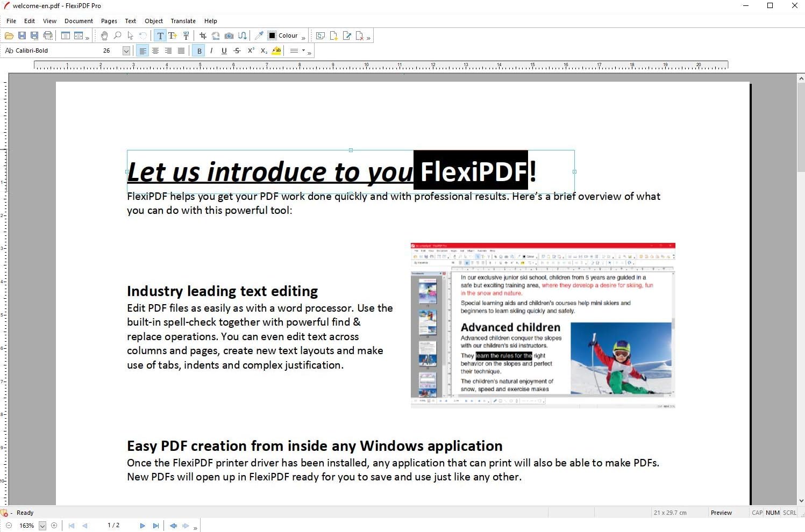Zoom in with the plus circle button
This screenshot has height=532, width=805.
pyautogui.click(x=54, y=526)
